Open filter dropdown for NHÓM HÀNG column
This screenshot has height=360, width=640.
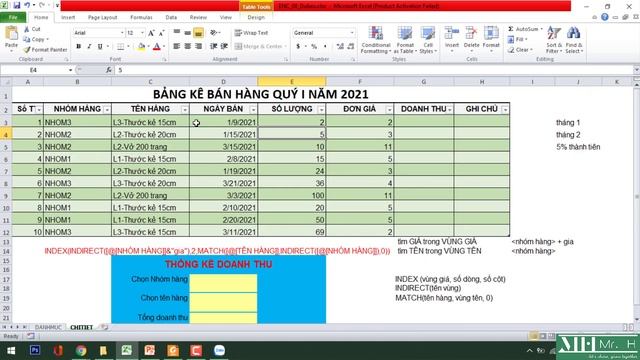(107, 109)
